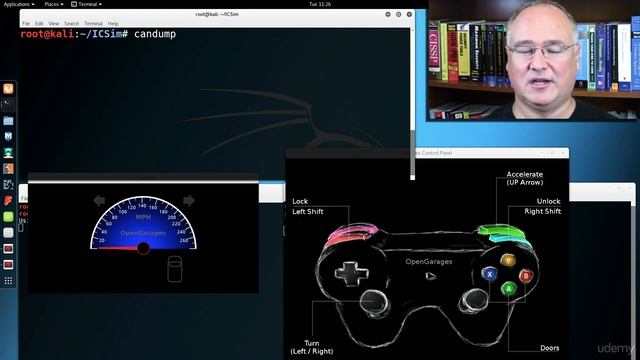Click the right analog stick on controller
Viewport: 640px width, 360px height.
[474, 300]
